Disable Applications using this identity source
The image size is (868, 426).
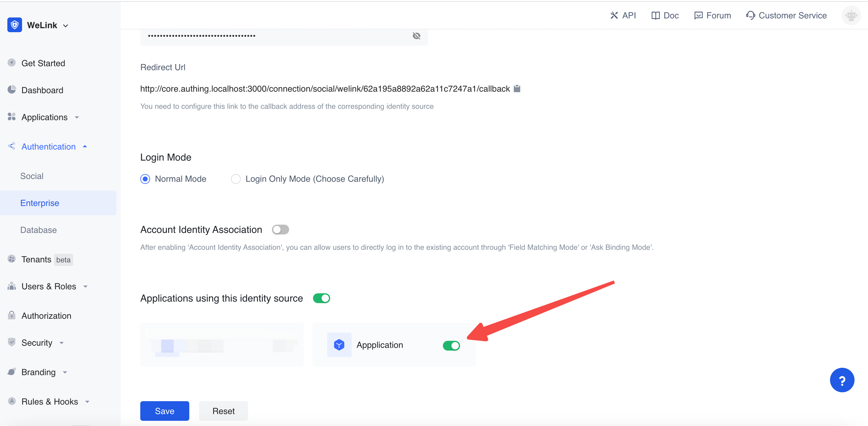click(321, 298)
